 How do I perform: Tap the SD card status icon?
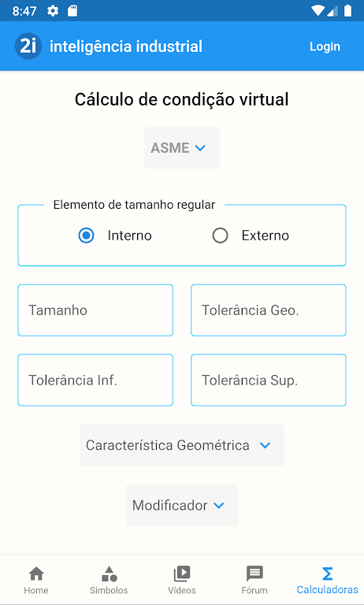coord(72,11)
